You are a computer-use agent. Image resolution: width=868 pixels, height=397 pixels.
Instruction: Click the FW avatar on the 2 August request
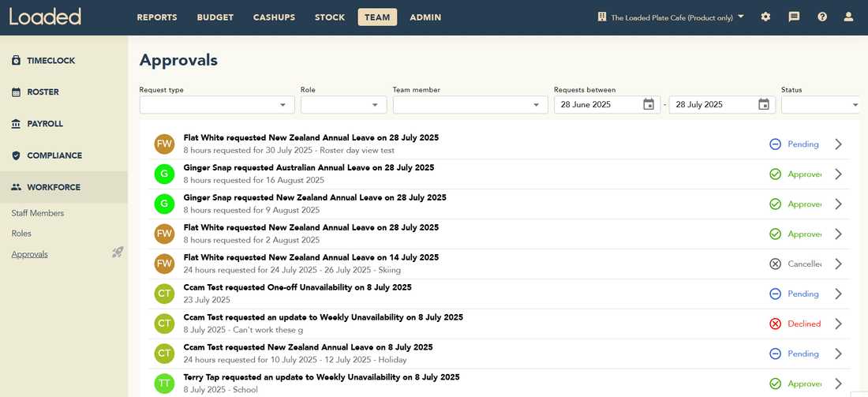coord(164,234)
